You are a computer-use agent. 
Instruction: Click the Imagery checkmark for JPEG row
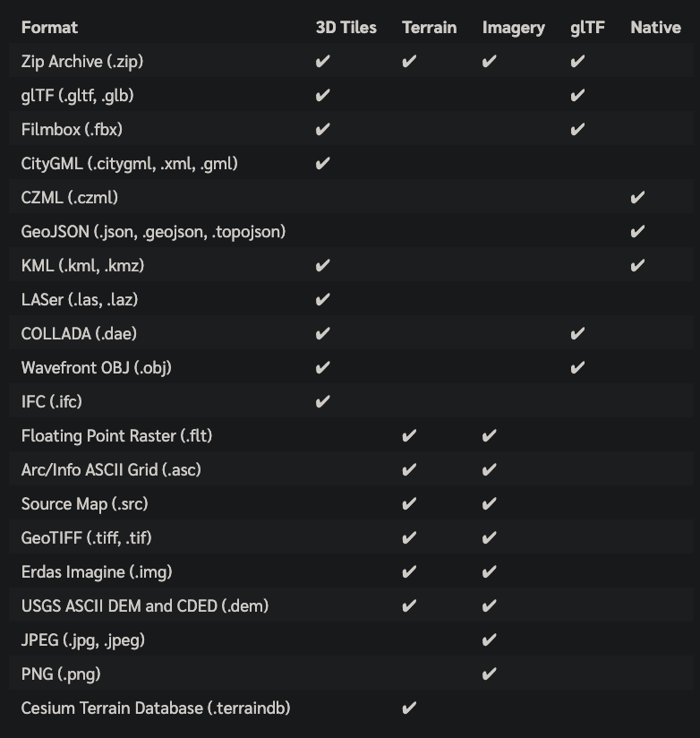[x=490, y=640]
